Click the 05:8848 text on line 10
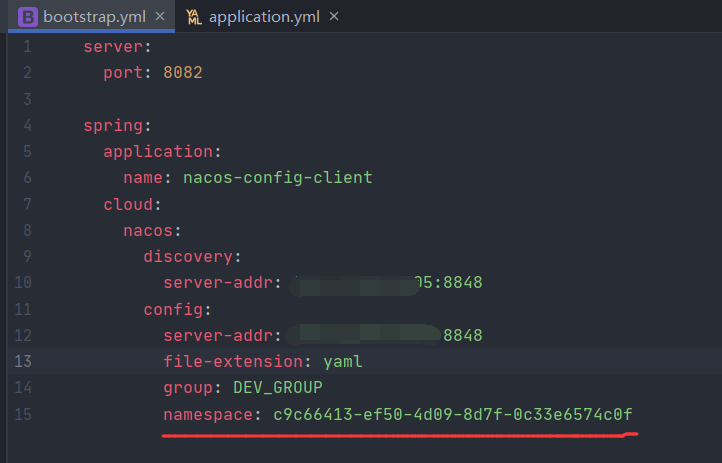 tap(448, 283)
